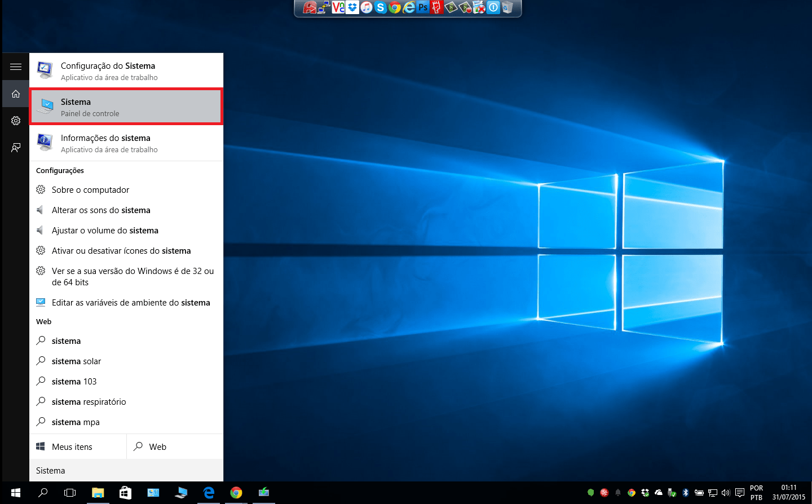Filter results to Meus itens
Viewport: 812px width, 504px height.
[x=78, y=446]
